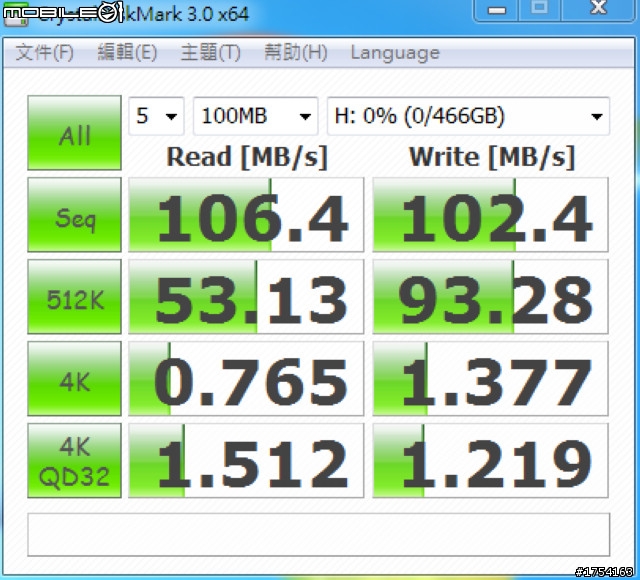640x580 pixels.
Task: Select 4K QD32 read result 1.512
Action: click(246, 461)
